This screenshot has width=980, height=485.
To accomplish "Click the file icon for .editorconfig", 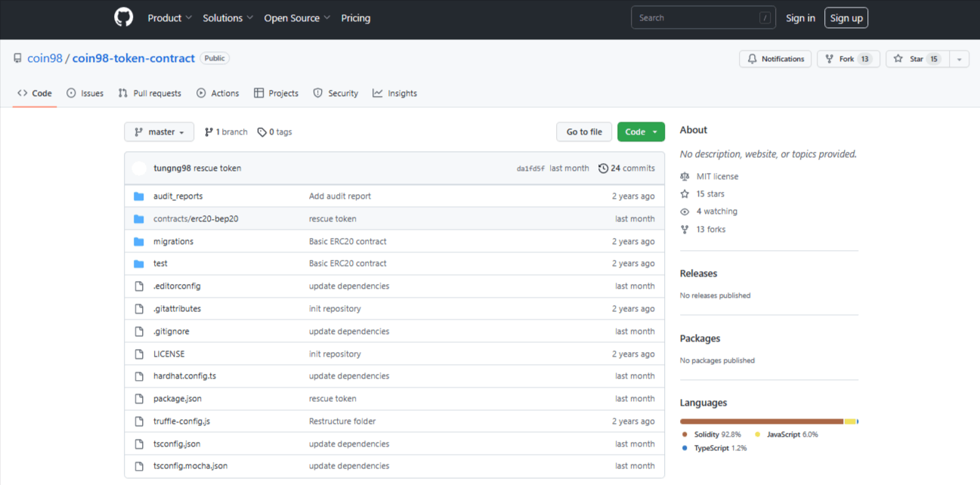I will pyautogui.click(x=139, y=286).
